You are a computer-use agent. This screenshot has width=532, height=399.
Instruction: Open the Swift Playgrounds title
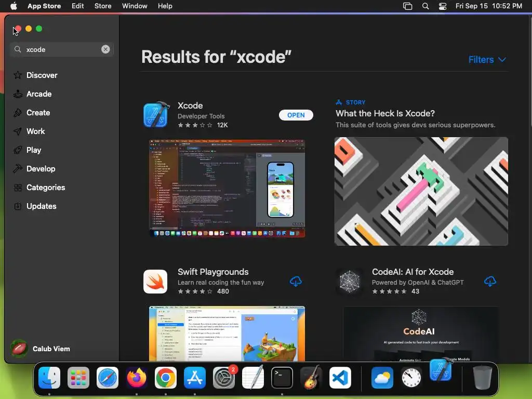pos(213,272)
